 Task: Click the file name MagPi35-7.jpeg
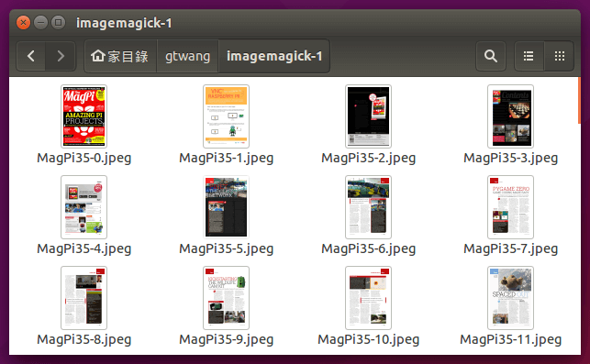pyautogui.click(x=510, y=249)
